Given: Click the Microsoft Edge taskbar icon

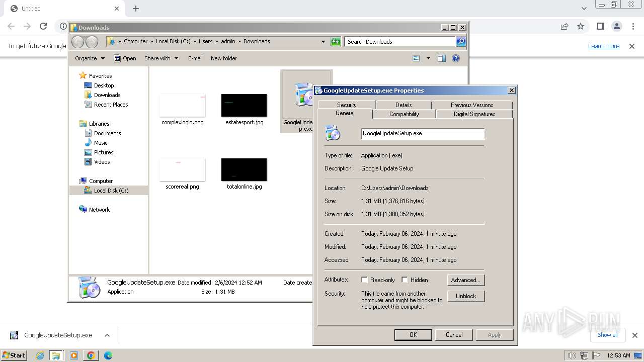Looking at the screenshot, I should pos(108,355).
